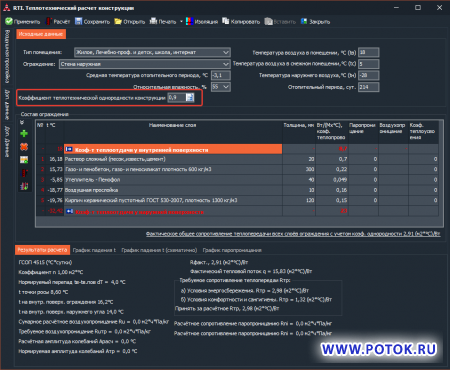The height and width of the screenshot is (370, 450).
Task: Select the inner surface heat transfer coefficient row
Action: pyautogui.click(x=237, y=149)
